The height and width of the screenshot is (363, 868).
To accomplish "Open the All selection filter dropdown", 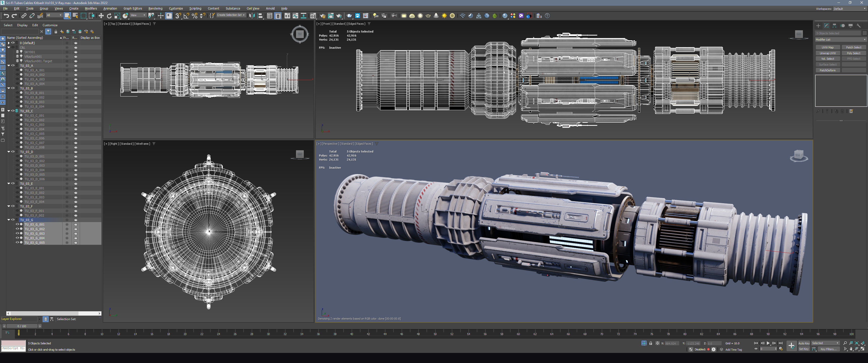I will click(54, 15).
